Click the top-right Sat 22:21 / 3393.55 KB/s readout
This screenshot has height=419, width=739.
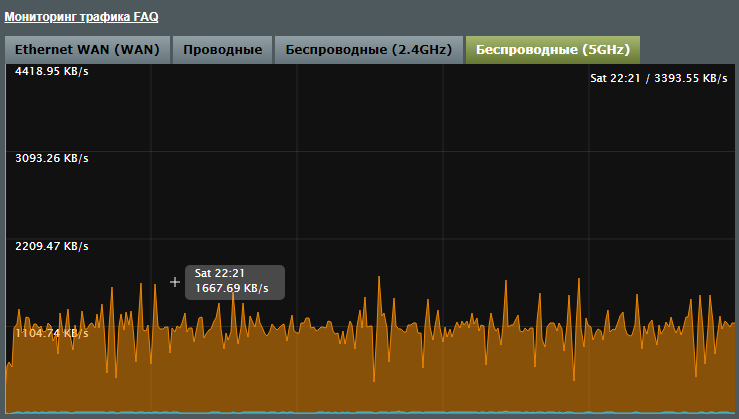tap(659, 78)
